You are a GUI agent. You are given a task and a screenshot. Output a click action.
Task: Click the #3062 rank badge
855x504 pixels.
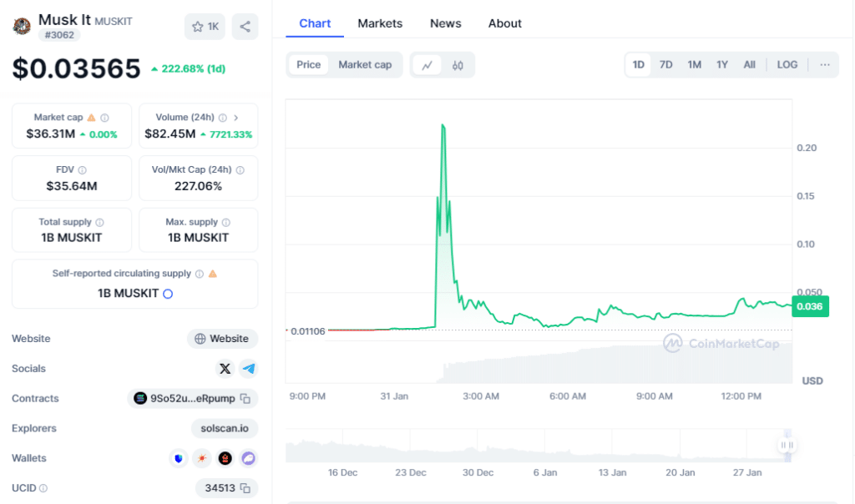click(x=59, y=35)
